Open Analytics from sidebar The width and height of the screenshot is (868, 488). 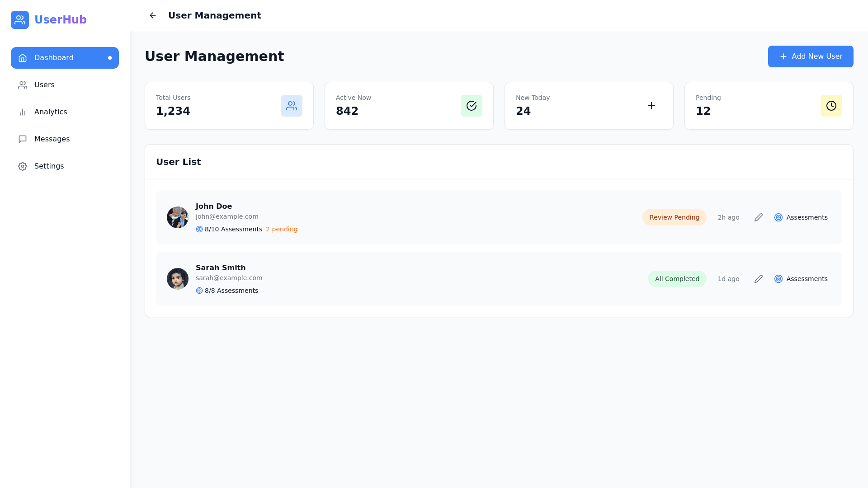[50, 112]
